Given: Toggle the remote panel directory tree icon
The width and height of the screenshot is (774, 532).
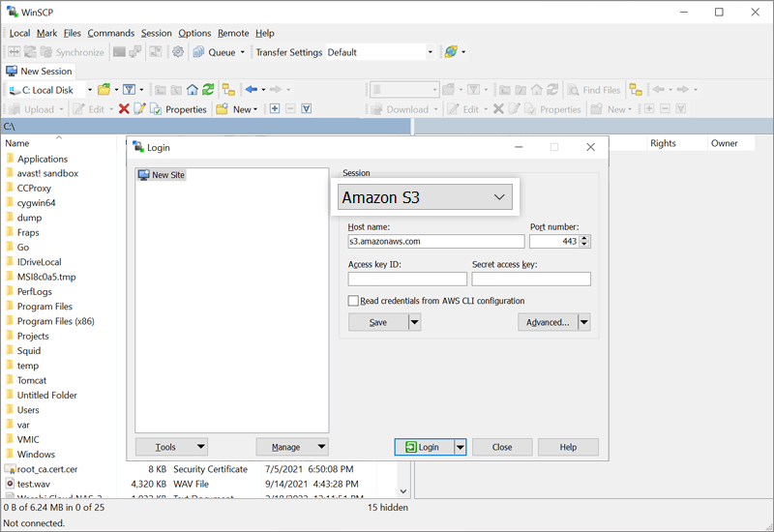Looking at the screenshot, I should [x=636, y=89].
